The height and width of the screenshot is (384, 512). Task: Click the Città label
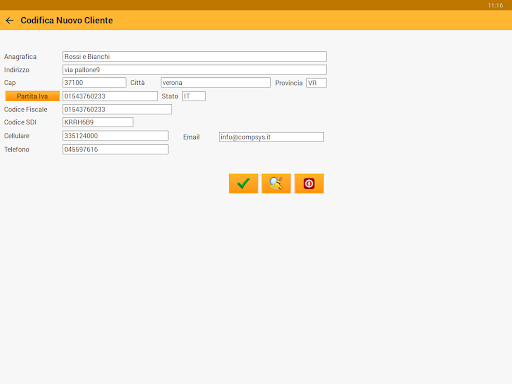point(137,83)
